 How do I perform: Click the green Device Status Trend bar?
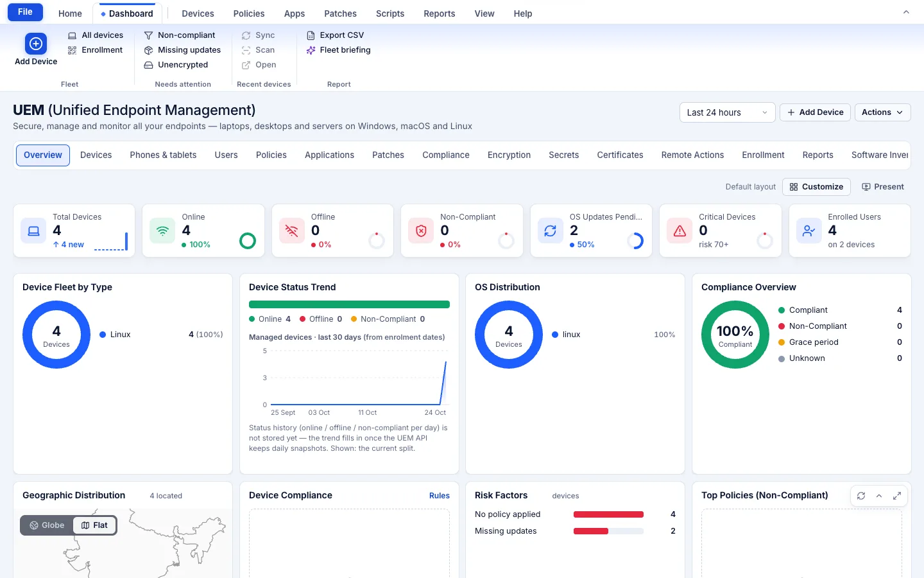click(349, 304)
